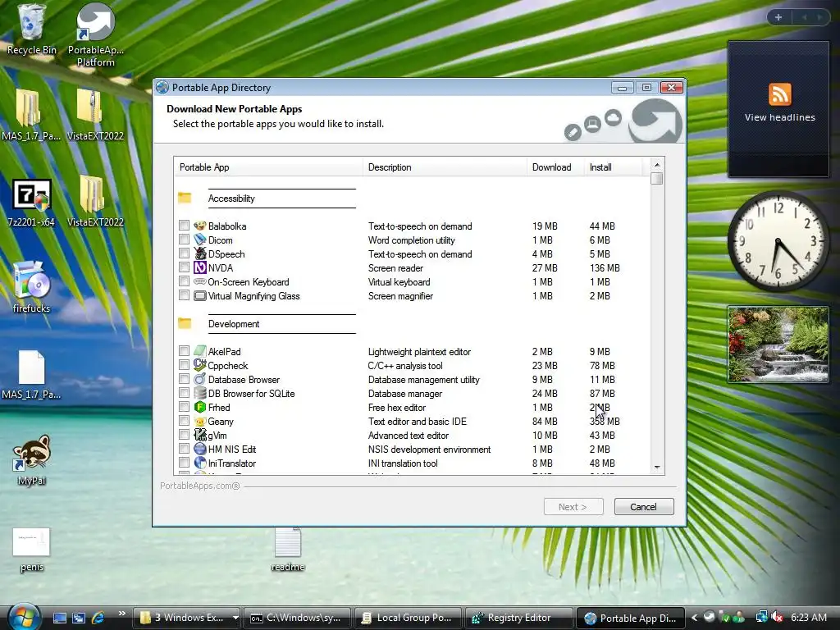Viewport: 840px width, 630px height.
Task: Click the Show Desktop quick launch icon
Action: (59, 618)
